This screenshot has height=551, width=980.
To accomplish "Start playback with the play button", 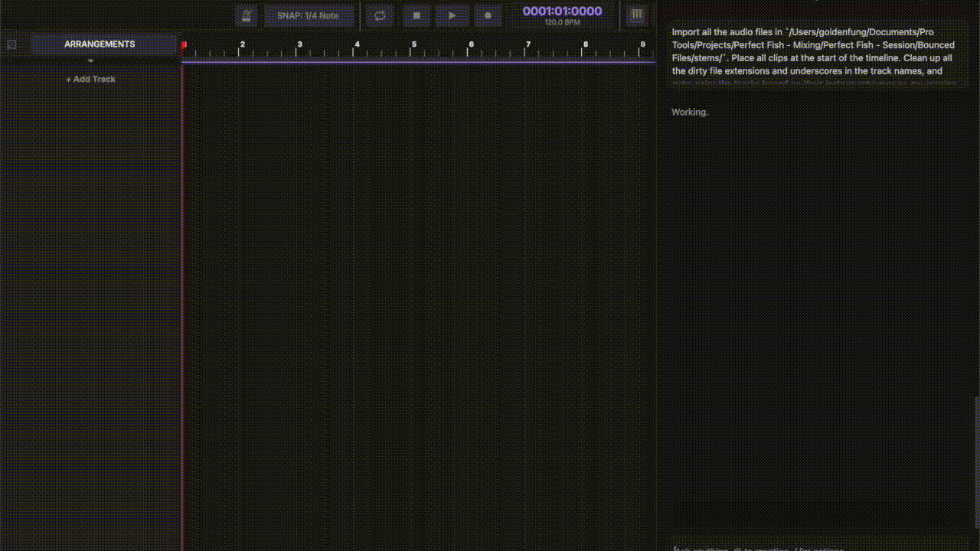I will [x=452, y=15].
